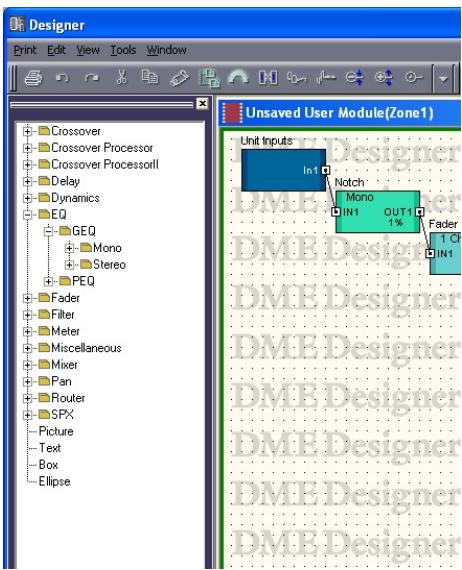
Task: Click the arch-shaped toolbar icon
Action: coord(238,77)
